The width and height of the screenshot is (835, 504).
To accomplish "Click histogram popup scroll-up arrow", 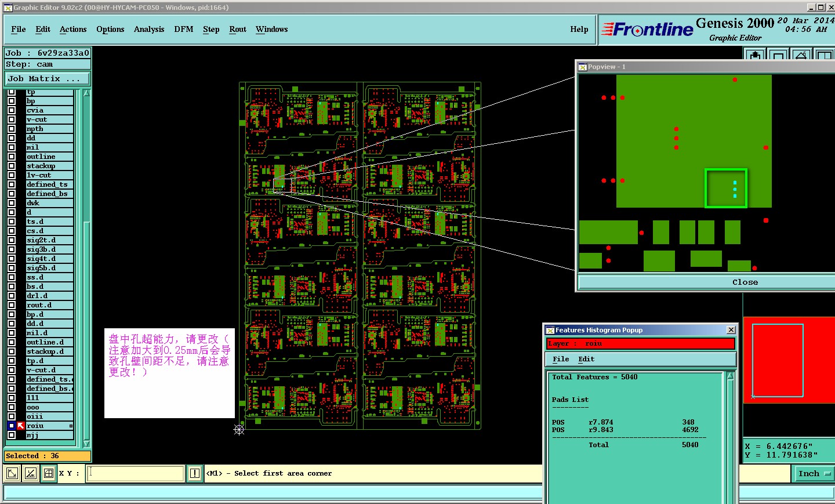I will [730, 376].
